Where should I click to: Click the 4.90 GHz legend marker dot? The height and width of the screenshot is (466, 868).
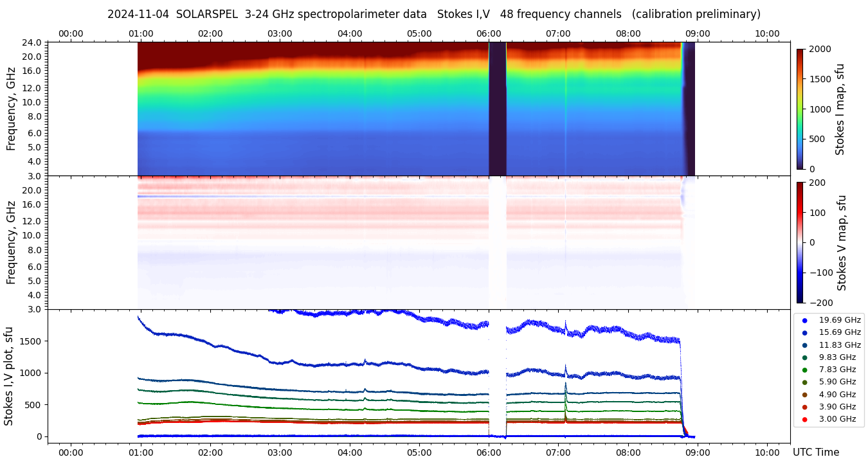coord(804,395)
